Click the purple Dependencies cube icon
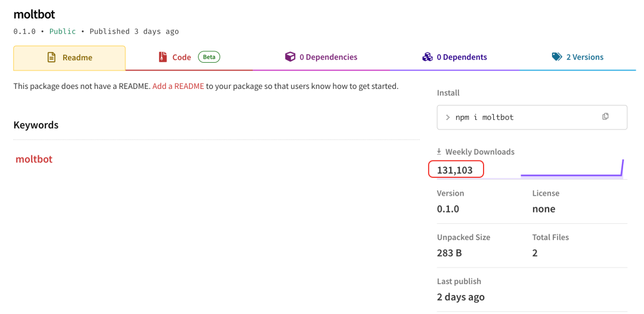The height and width of the screenshot is (314, 644). (290, 57)
